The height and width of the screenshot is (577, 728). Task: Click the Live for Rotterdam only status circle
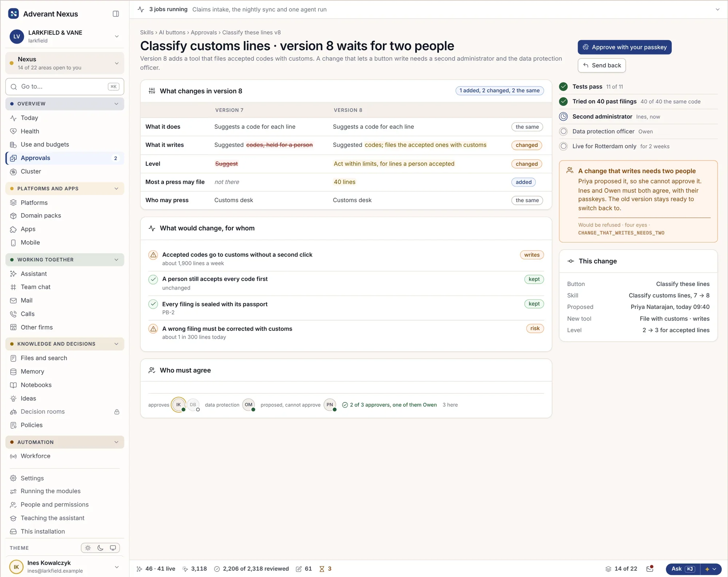563,146
